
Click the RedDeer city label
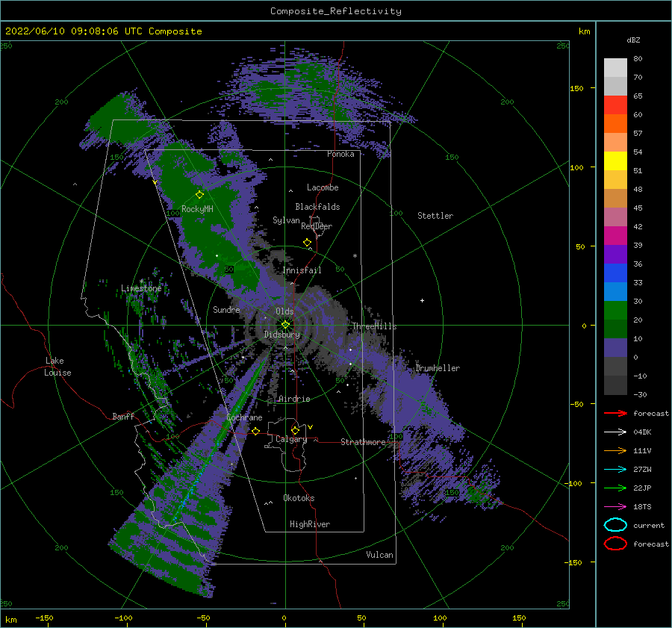tap(317, 226)
